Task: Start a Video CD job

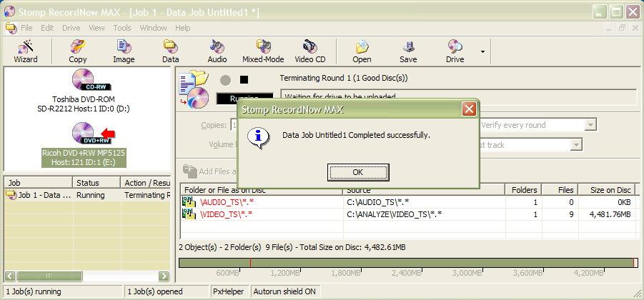Action: click(310, 51)
